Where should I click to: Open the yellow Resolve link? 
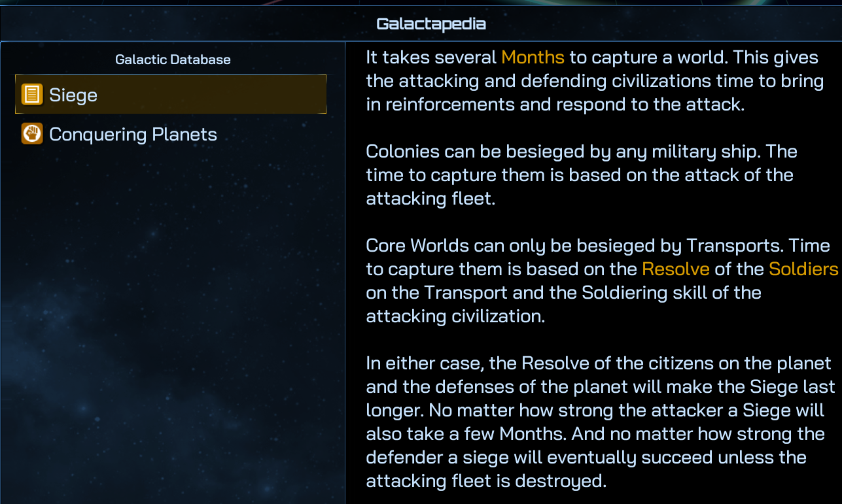[676, 269]
